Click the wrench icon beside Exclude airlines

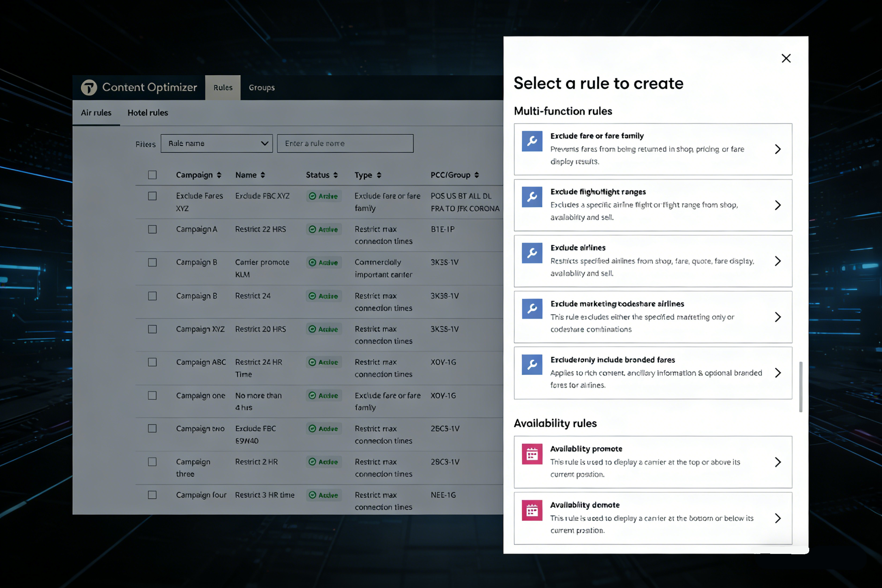532,253
